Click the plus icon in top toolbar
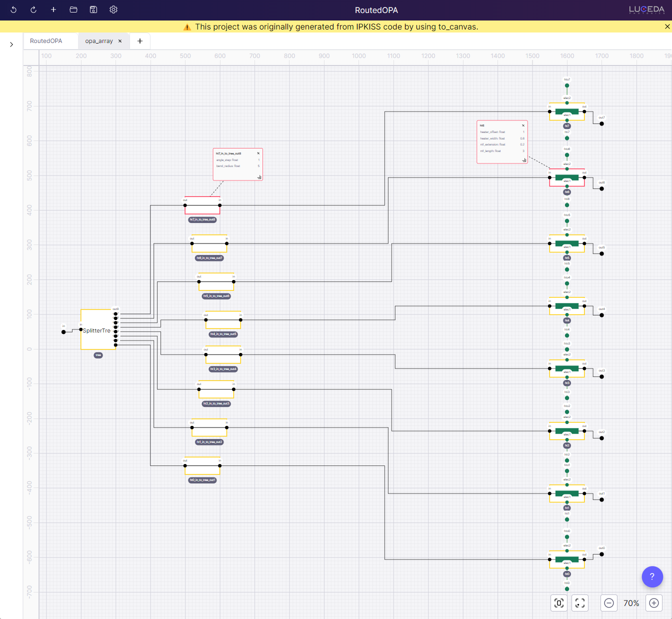This screenshot has width=672, height=619. pos(53,10)
